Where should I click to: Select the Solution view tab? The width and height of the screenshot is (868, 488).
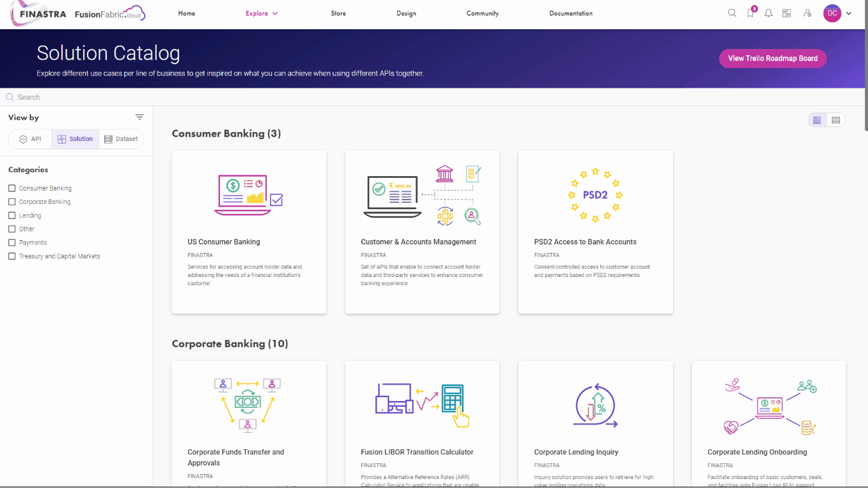pyautogui.click(x=76, y=139)
